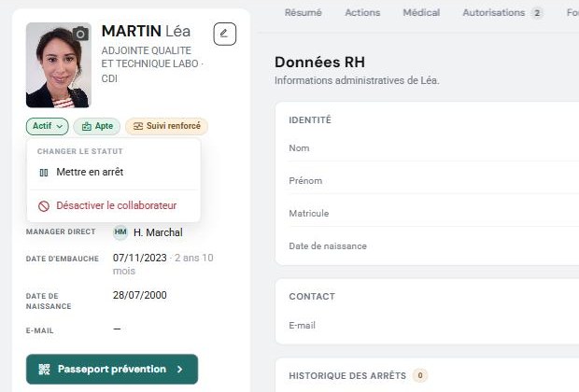This screenshot has height=392, width=579.
Task: Click the CHANGER LE STATUT menu header
Action: (80, 151)
